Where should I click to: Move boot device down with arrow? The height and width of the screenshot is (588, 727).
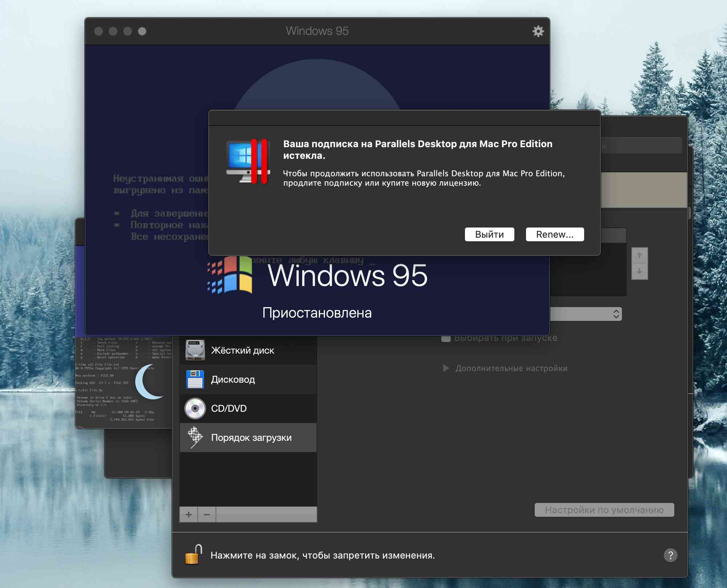(639, 271)
